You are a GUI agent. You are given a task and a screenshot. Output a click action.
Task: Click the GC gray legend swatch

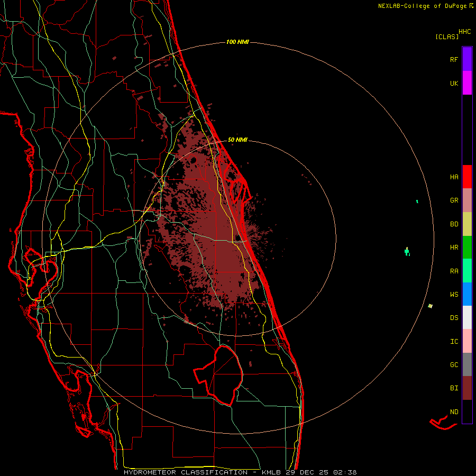coord(467,364)
